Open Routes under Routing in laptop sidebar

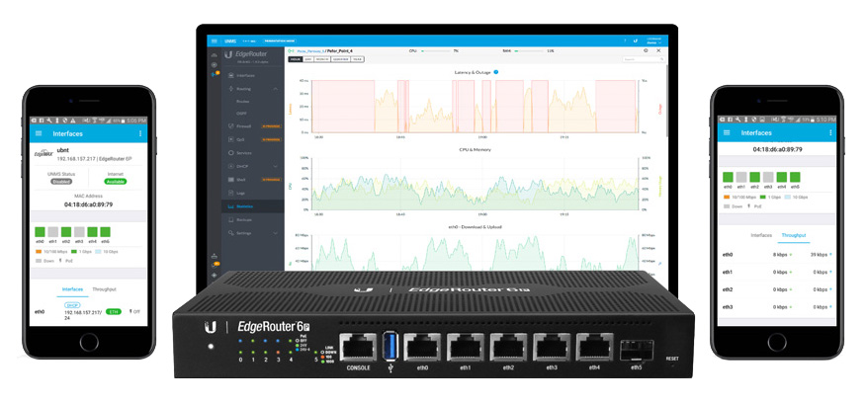[x=242, y=101]
